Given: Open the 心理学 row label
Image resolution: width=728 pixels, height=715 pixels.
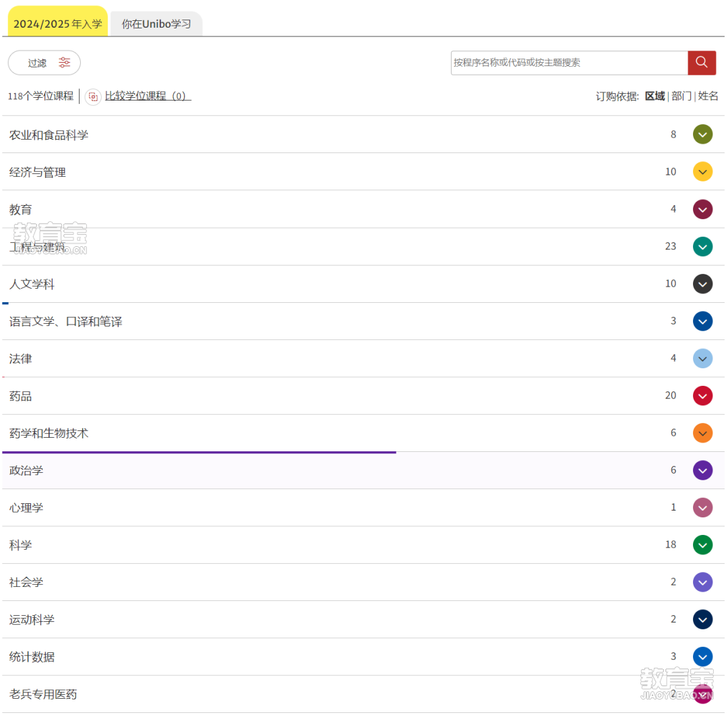Looking at the screenshot, I should tap(26, 508).
